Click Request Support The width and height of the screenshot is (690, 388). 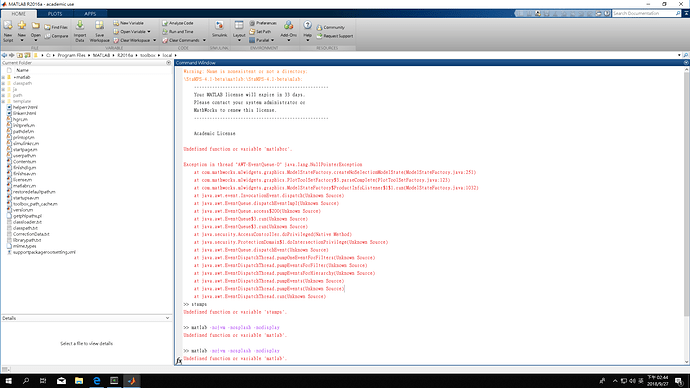[x=335, y=36]
